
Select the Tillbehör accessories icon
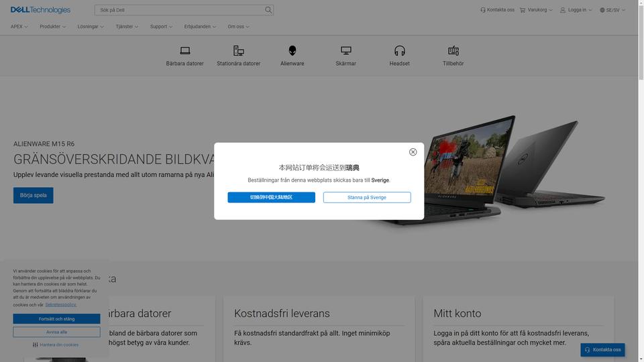453,50
